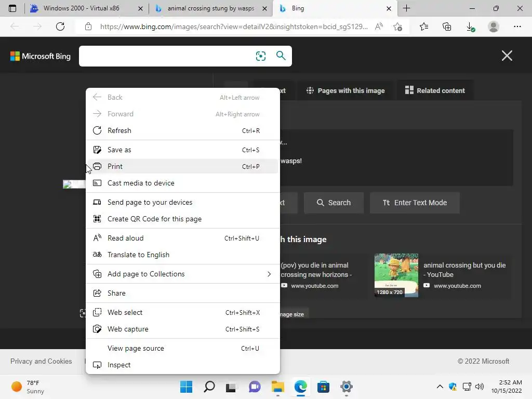532x399 pixels.
Task: Open Microsoft Store from taskbar
Action: click(323, 387)
